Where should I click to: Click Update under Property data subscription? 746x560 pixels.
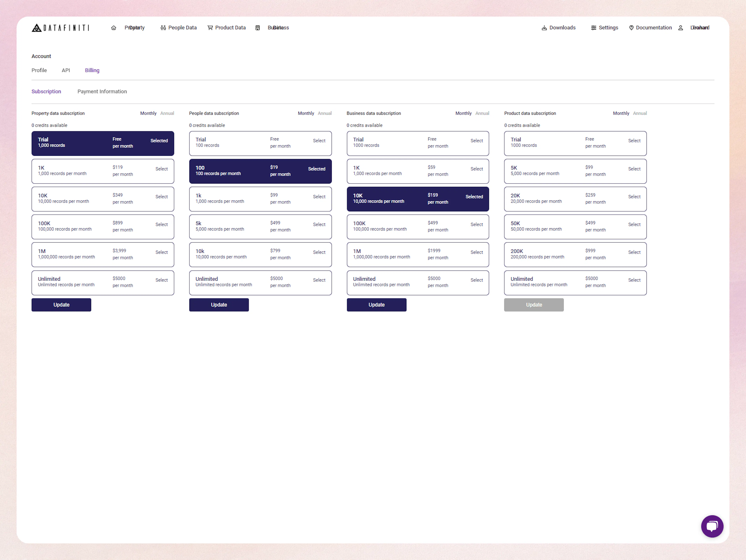click(x=61, y=305)
